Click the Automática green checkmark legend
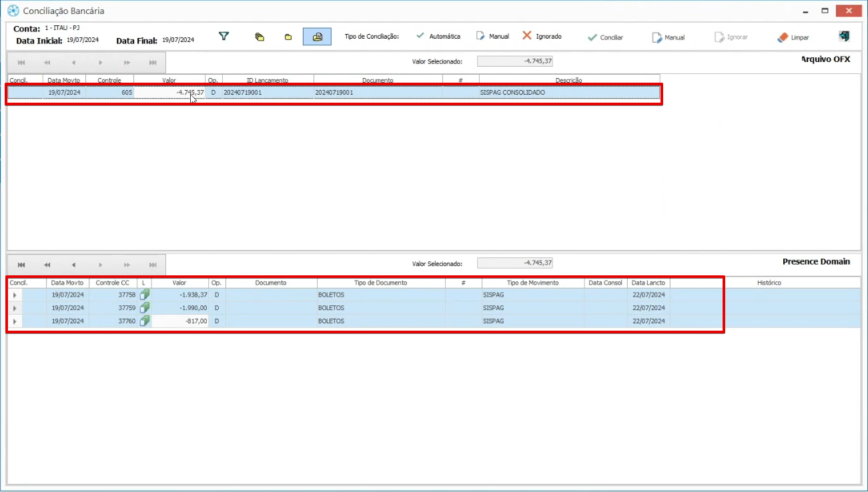This screenshot has width=868, height=492. coord(438,37)
